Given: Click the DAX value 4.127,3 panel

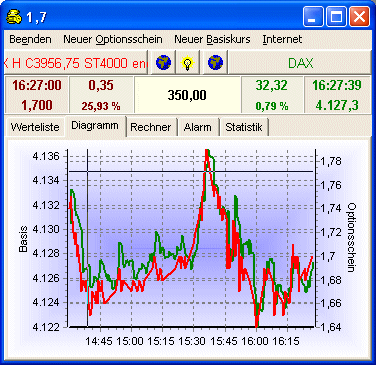Looking at the screenshot, I should click(x=337, y=95).
